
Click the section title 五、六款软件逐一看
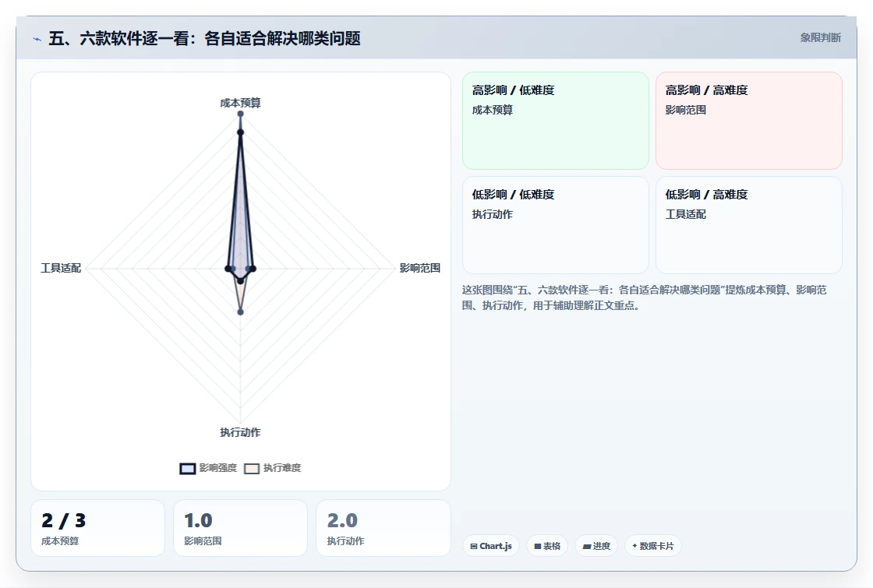pyautogui.click(x=204, y=38)
